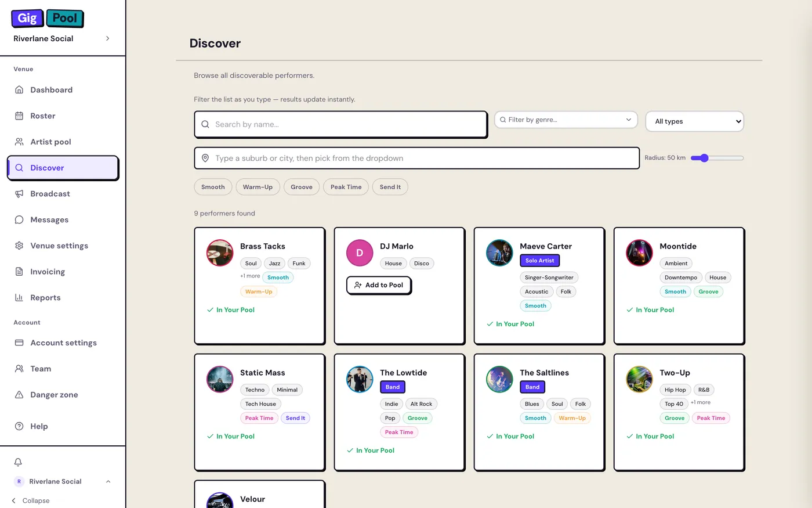Viewport: 812px width, 508px height.
Task: Click Maeve Carter's avatar photo
Action: click(x=499, y=253)
